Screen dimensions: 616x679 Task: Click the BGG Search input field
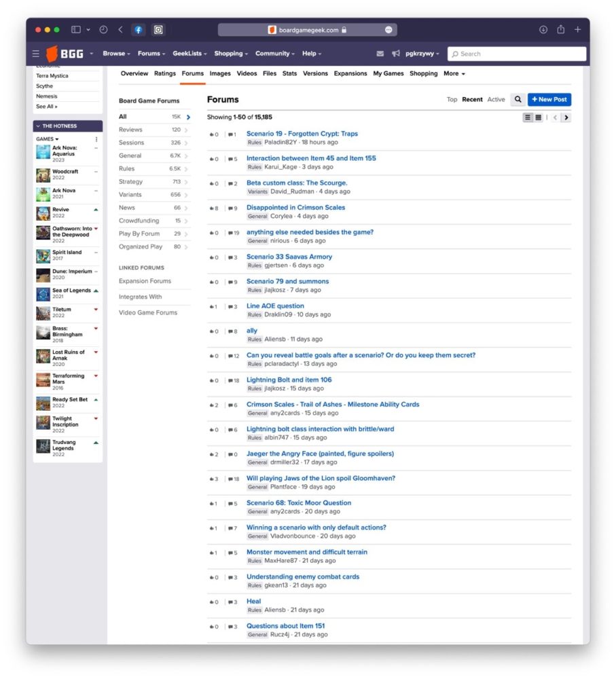click(517, 54)
